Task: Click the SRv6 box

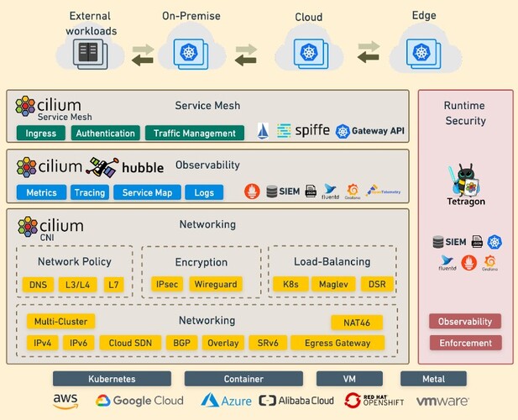Action: point(268,343)
